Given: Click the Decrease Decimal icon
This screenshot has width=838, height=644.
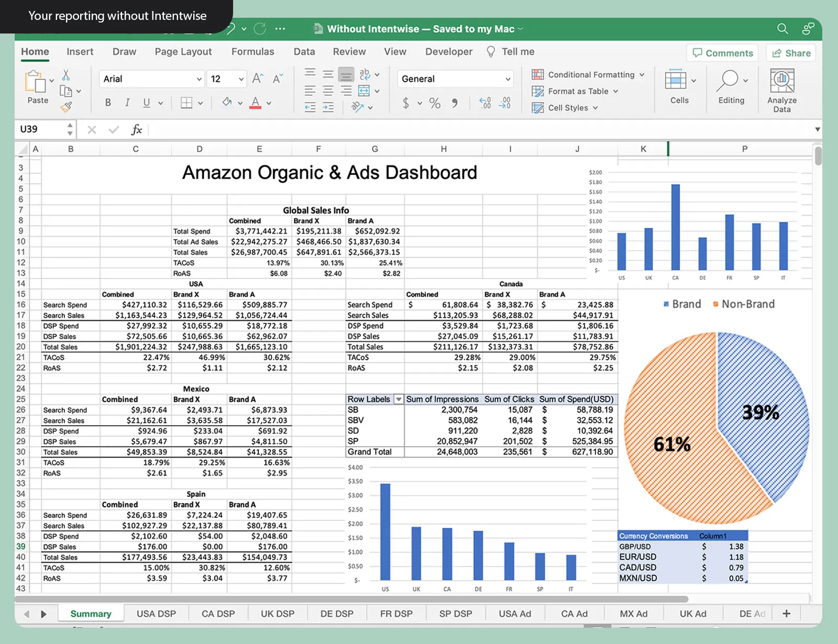Looking at the screenshot, I should 504,103.
